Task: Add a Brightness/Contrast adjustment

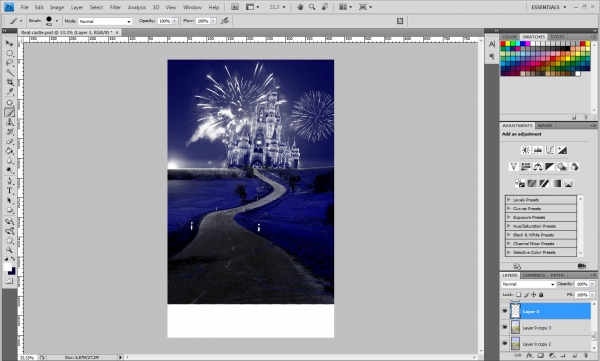Action: 526,150
